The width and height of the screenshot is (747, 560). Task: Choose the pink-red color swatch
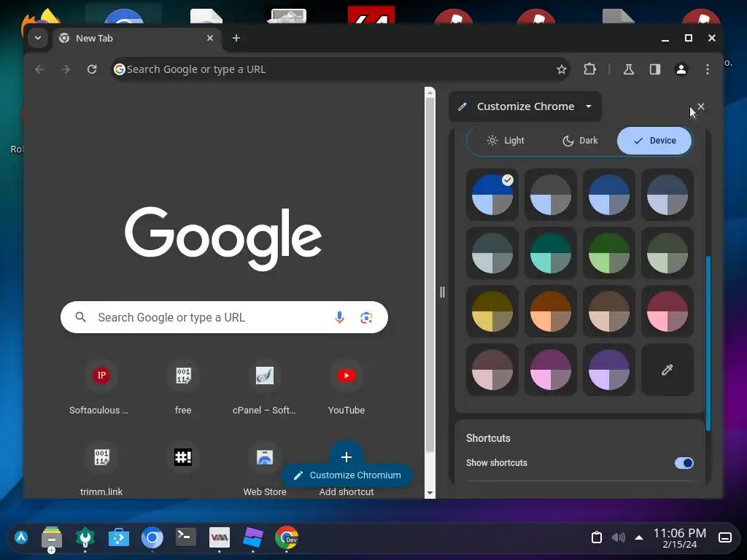[x=667, y=311]
